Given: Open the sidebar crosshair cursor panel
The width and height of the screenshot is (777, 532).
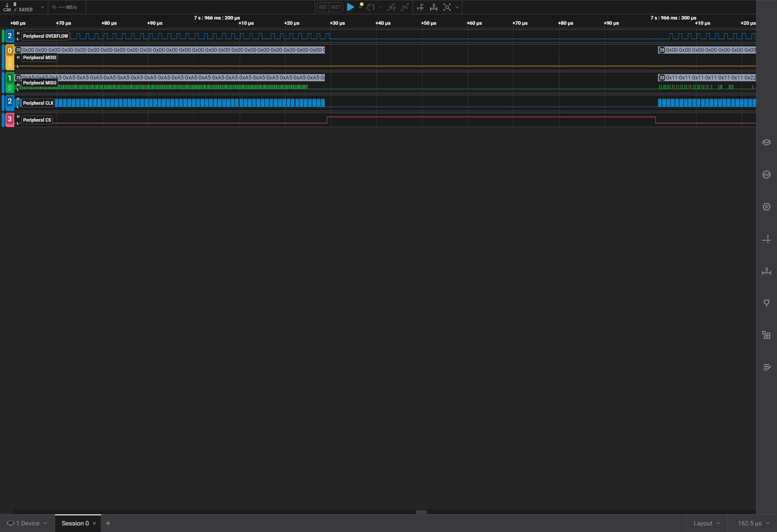Looking at the screenshot, I should (766, 239).
